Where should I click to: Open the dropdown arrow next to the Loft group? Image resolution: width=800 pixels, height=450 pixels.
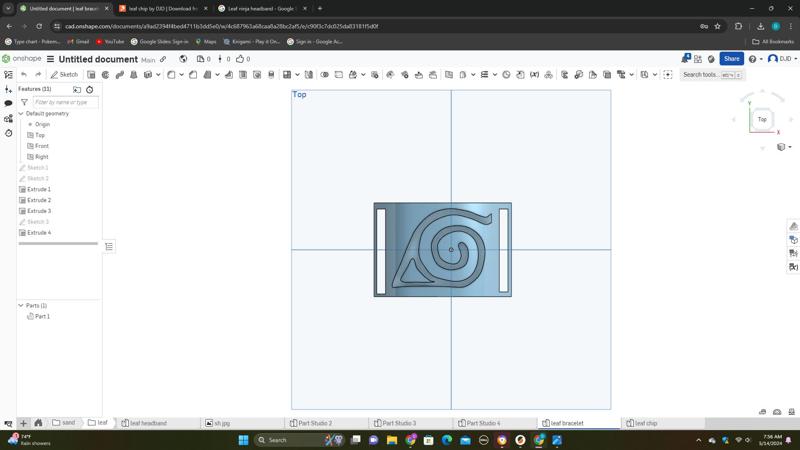[158, 75]
